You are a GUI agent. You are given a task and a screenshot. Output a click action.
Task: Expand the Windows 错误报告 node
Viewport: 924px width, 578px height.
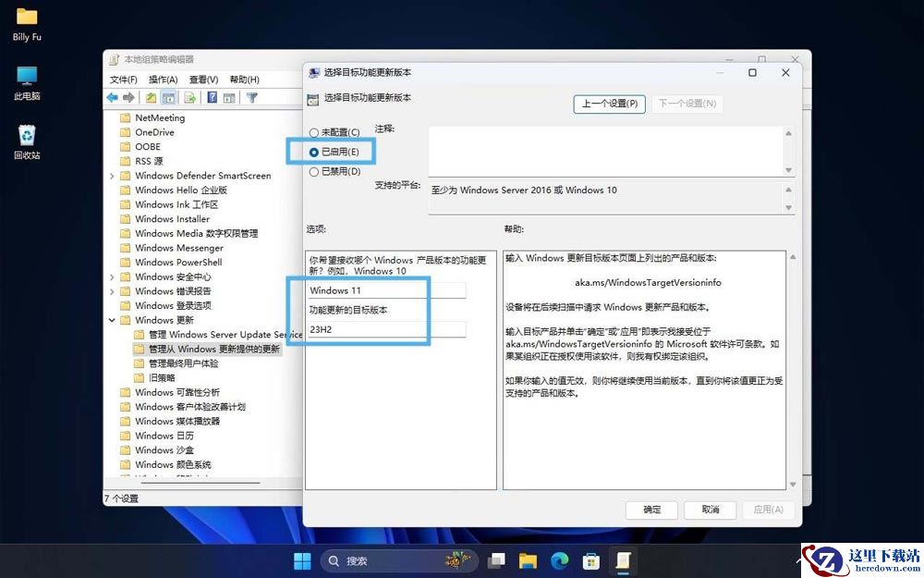click(112, 291)
